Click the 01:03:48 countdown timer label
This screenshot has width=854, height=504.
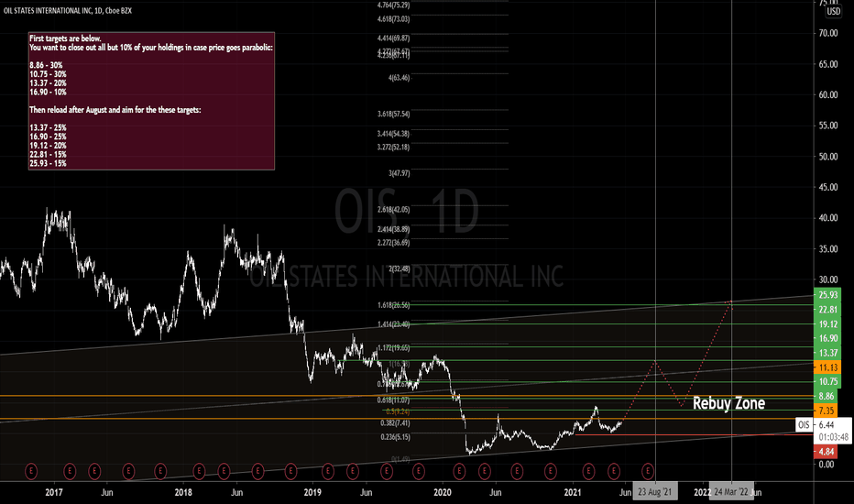[833, 437]
